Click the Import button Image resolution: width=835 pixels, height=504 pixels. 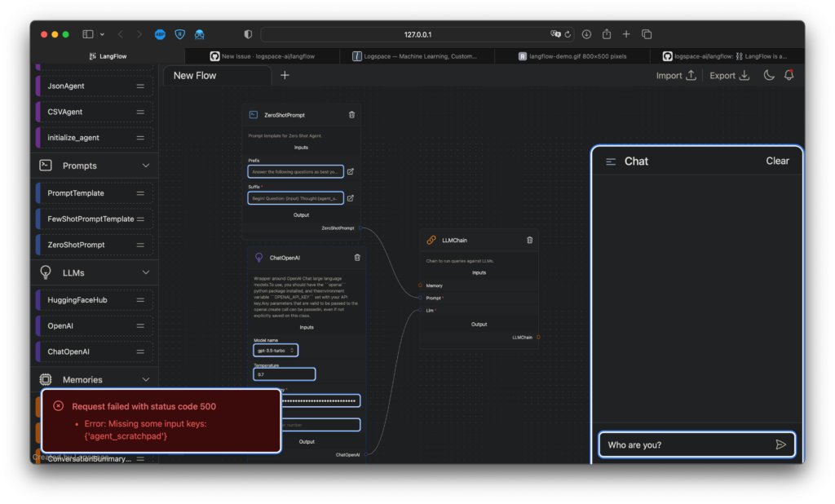point(676,75)
